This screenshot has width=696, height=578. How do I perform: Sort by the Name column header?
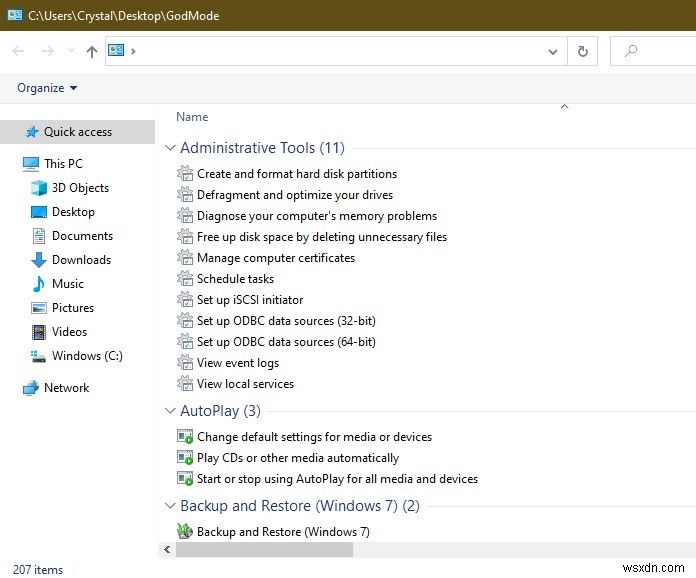pyautogui.click(x=192, y=117)
